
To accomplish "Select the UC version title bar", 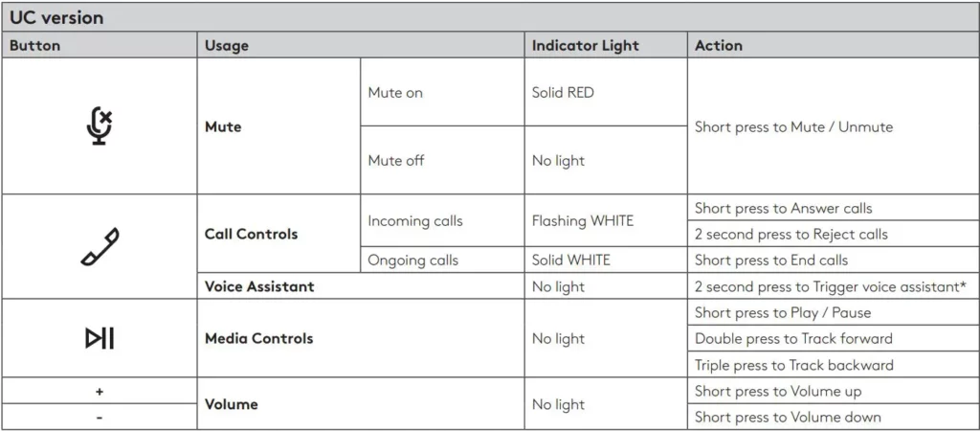I will coord(490,17).
